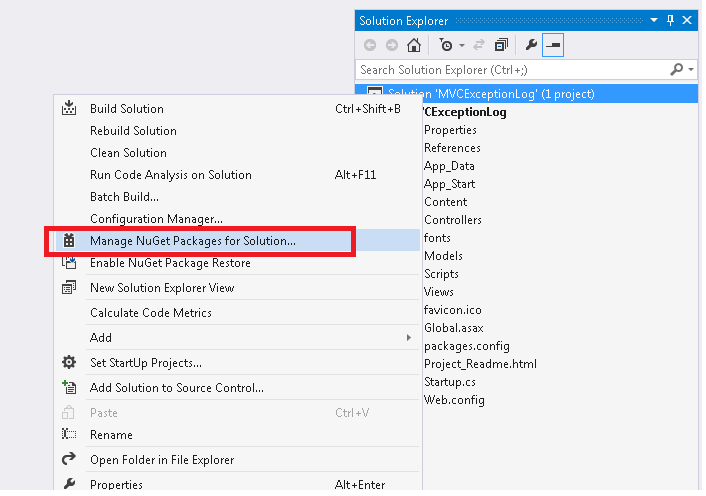The width and height of the screenshot is (706, 496).
Task: Click the Sync with Active Document icon
Action: pos(478,45)
